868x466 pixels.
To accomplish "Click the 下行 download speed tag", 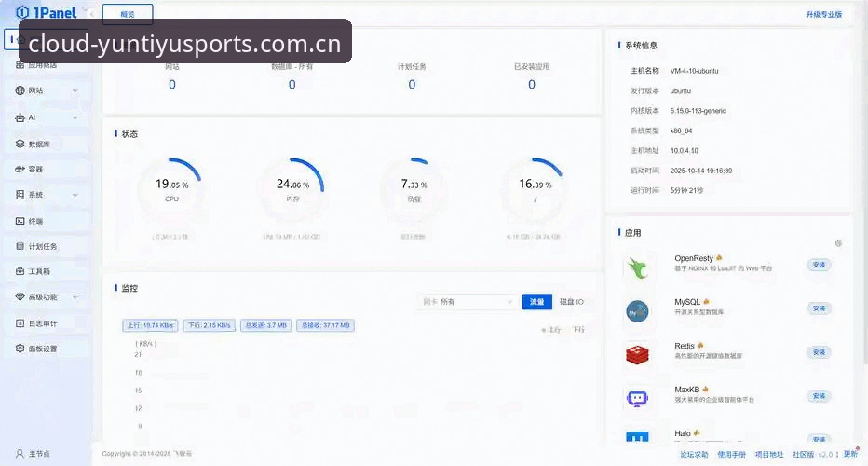I will pyautogui.click(x=210, y=326).
